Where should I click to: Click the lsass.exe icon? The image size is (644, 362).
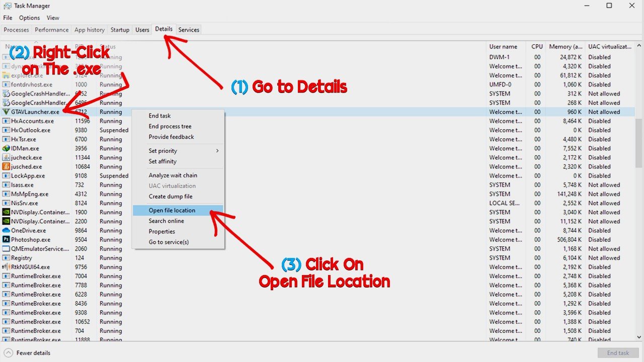pos(7,185)
